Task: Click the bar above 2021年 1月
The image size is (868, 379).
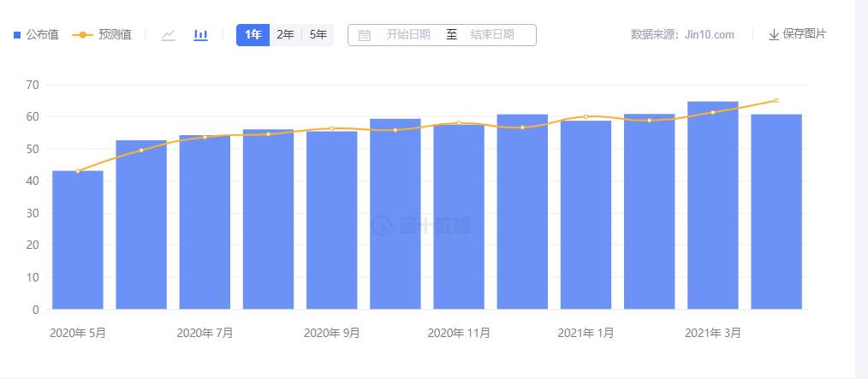Action: (x=586, y=215)
